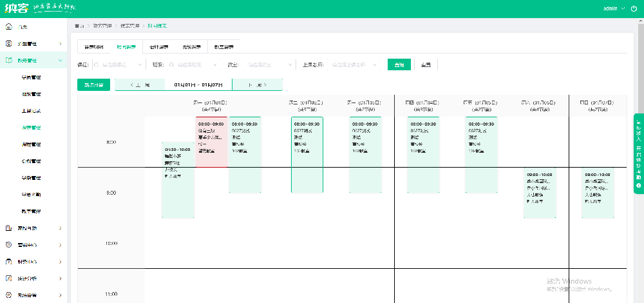
Task: Open the 学员管理 submenu item
Action: click(x=31, y=77)
